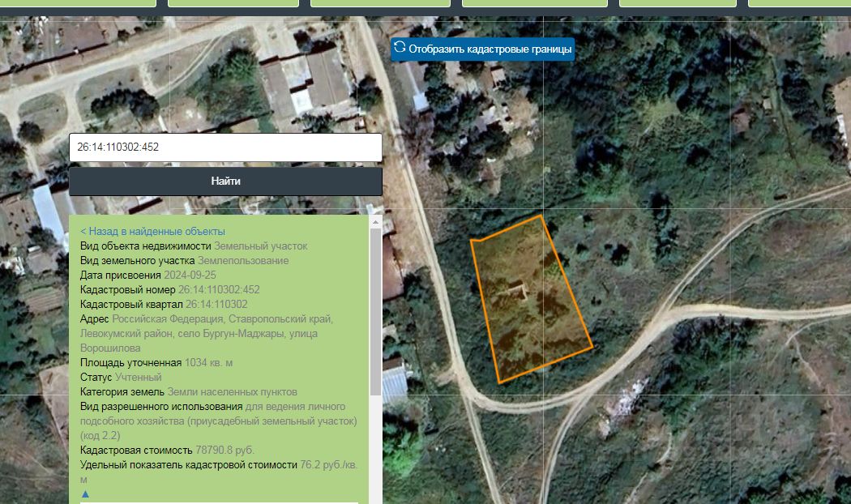Viewport: 851px width, 504px height.
Task: Click the Кадастровый квартал value 26:14:110302
Action: point(216,305)
